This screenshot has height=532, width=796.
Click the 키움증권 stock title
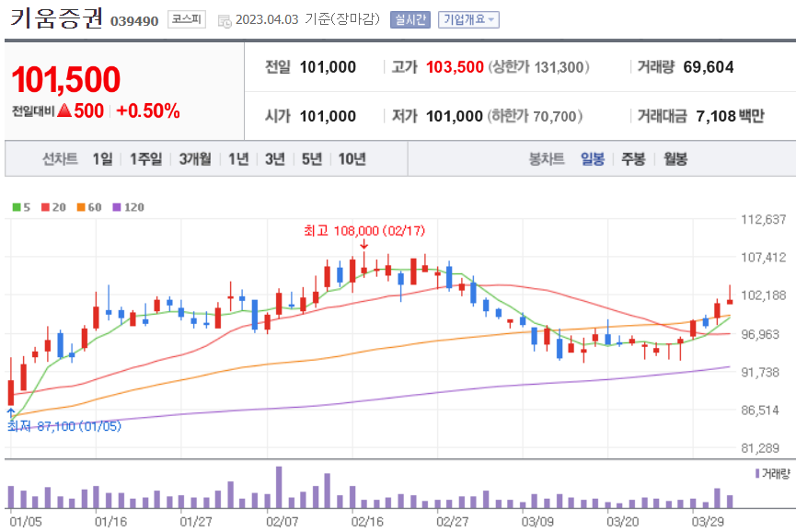(x=57, y=17)
